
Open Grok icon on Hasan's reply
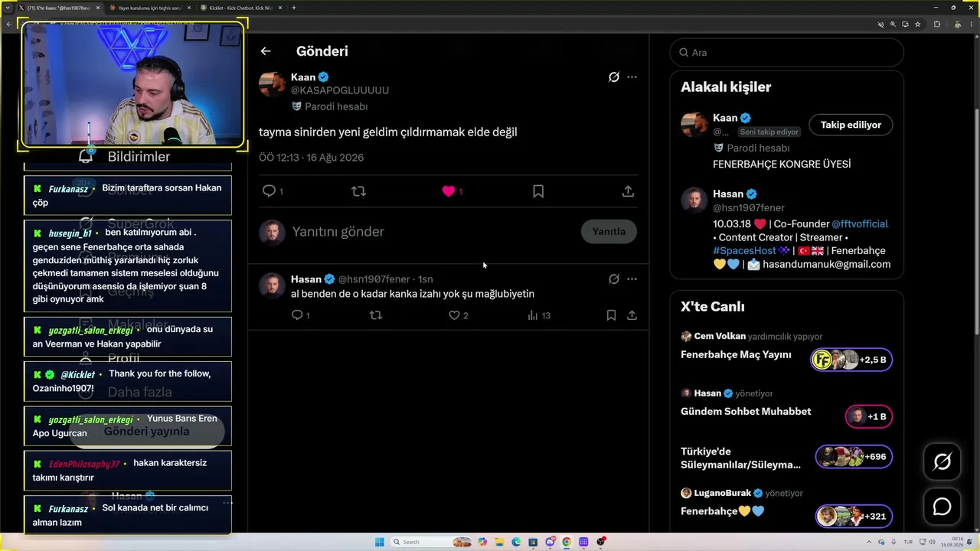(613, 279)
